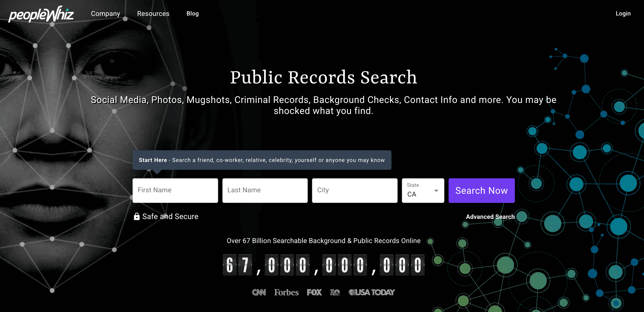Click the Forbes logo
644x312 pixels.
[x=286, y=292]
